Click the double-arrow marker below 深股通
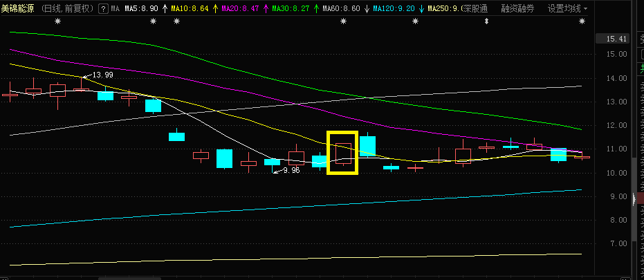644x280 pixels. click(486, 21)
